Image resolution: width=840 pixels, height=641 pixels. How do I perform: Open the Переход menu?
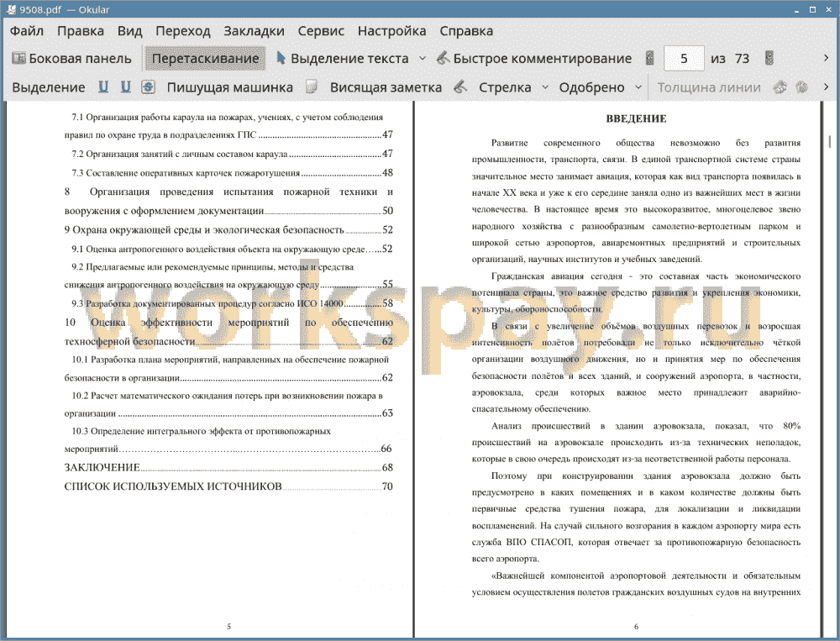point(182,30)
